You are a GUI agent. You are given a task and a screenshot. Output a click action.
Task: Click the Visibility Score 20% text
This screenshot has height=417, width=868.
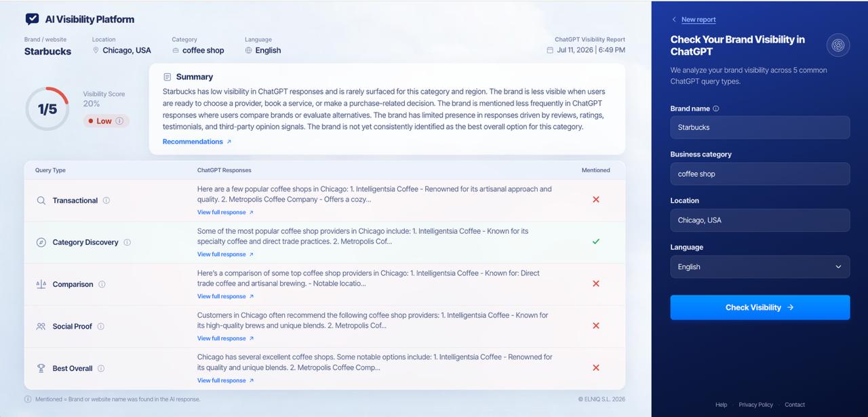click(104, 99)
